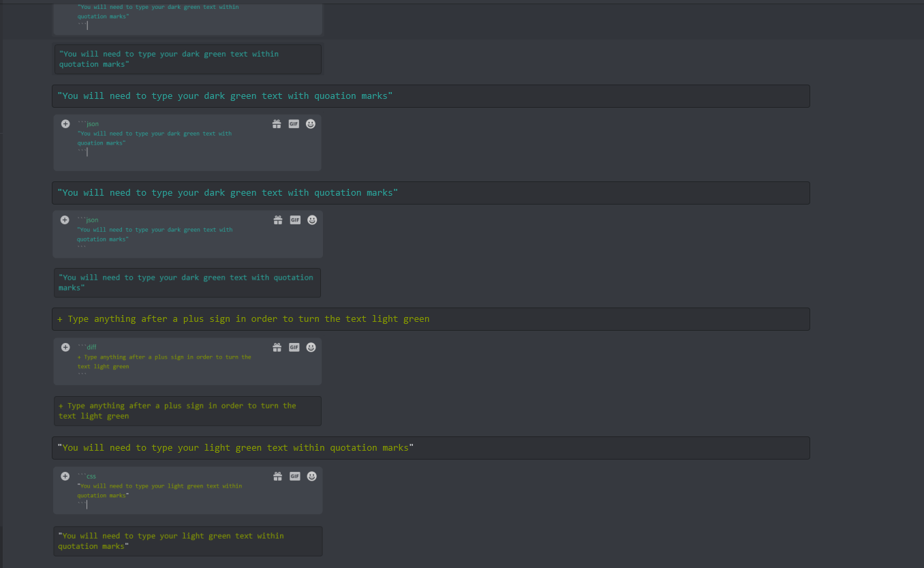Open the GIF picker in the diff message box

click(294, 347)
